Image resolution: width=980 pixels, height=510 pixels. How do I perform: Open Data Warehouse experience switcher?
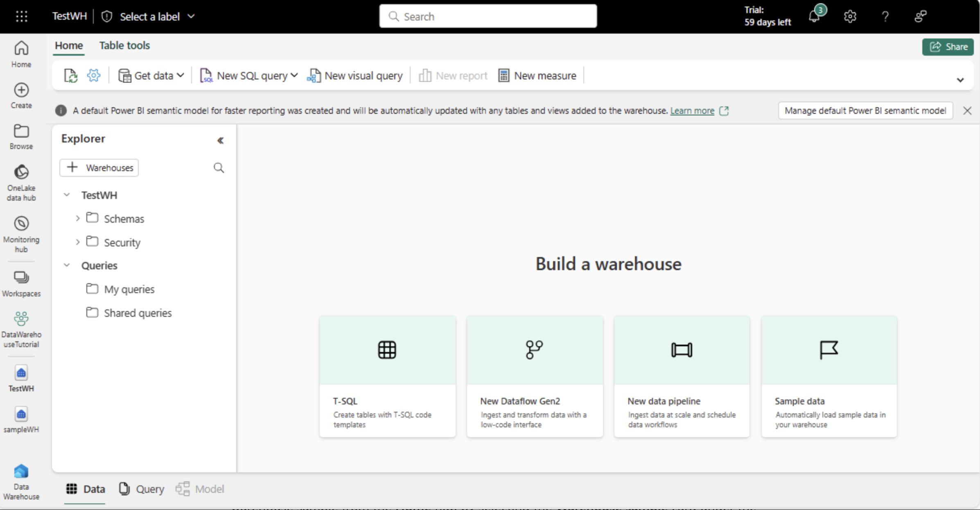coord(21,482)
